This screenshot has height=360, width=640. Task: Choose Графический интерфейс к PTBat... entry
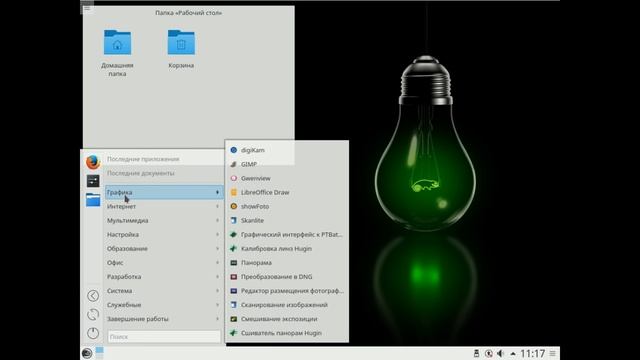pos(287,235)
